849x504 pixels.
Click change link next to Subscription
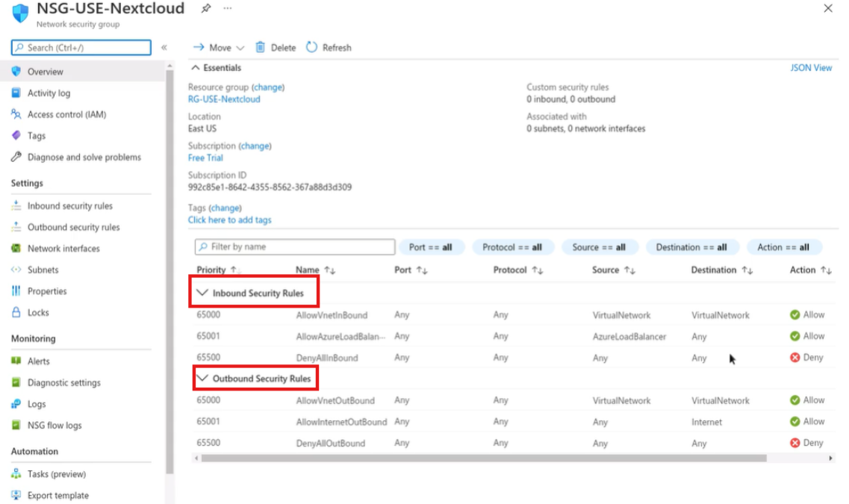255,146
